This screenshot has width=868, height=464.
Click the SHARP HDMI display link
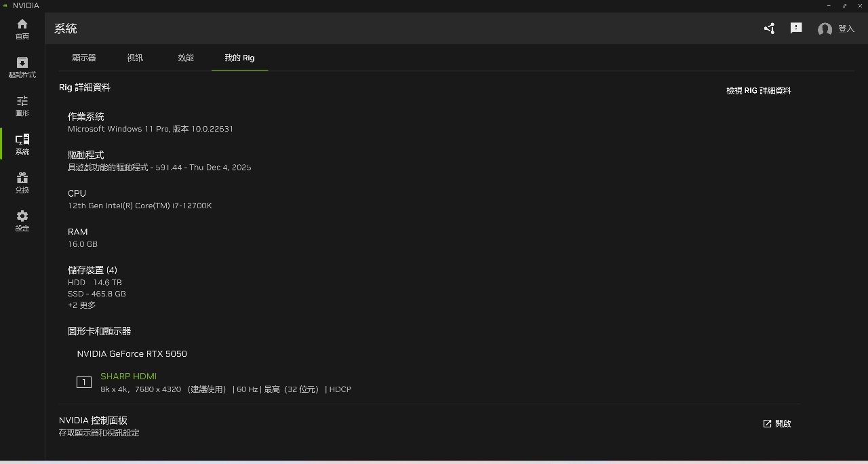(128, 376)
